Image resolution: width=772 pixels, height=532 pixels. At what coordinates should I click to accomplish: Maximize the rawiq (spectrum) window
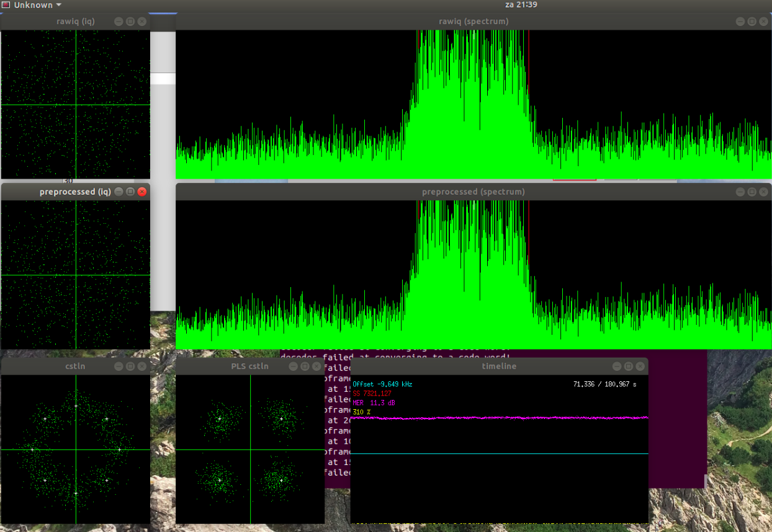(x=752, y=21)
